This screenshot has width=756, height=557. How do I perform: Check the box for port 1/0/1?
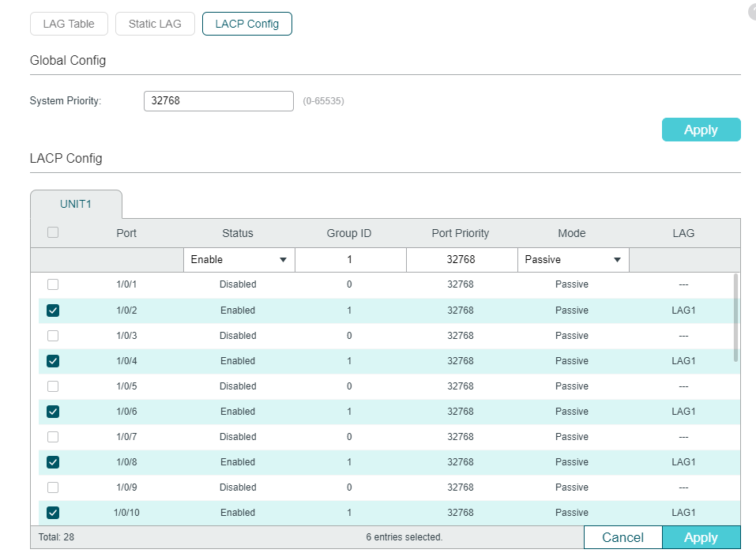click(x=53, y=284)
